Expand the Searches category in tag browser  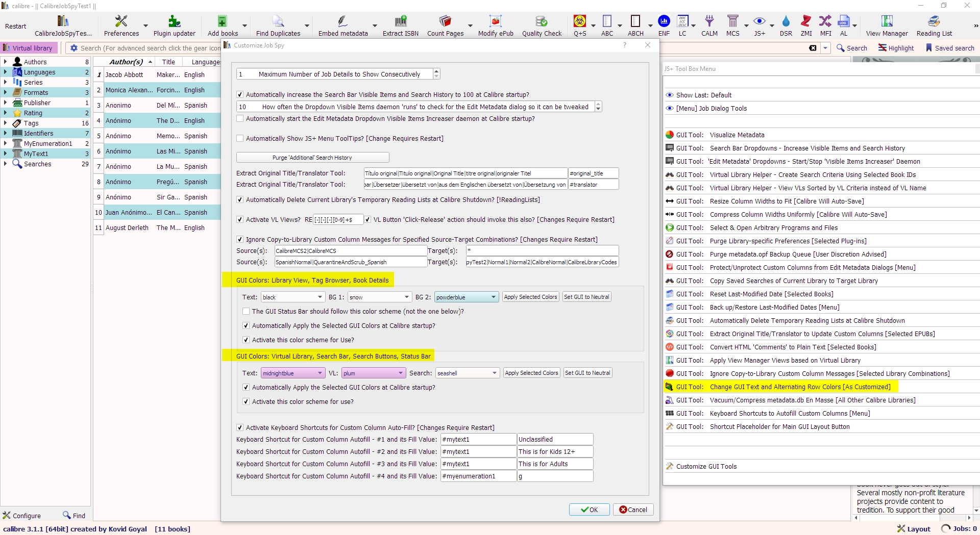tap(5, 164)
